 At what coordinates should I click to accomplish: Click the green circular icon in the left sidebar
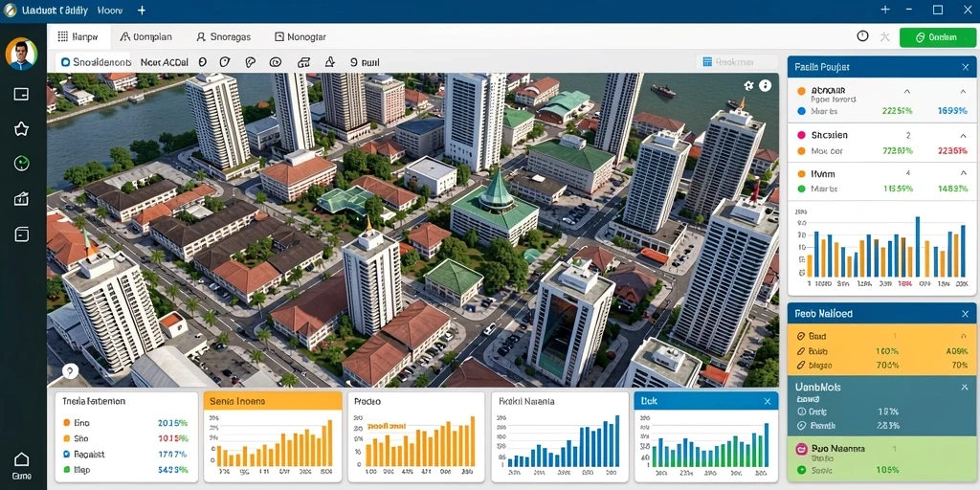(21, 164)
